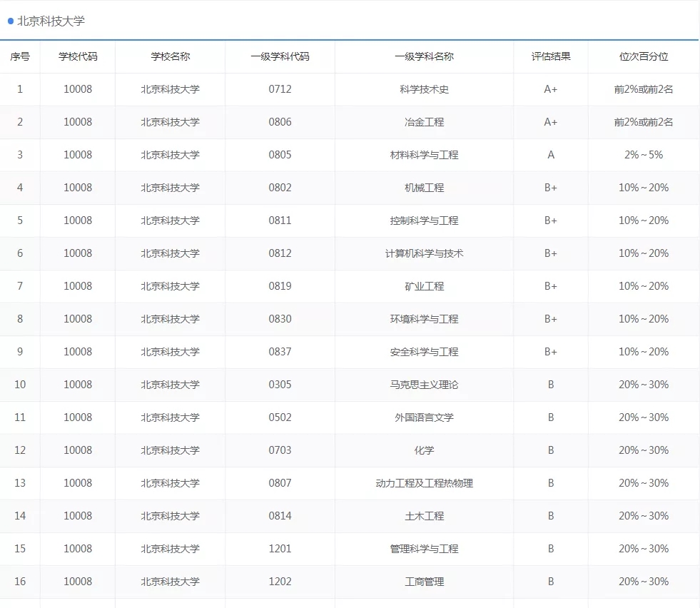This screenshot has height=608, width=700.
Task: Select the 化学 subject cell
Action: point(424,450)
